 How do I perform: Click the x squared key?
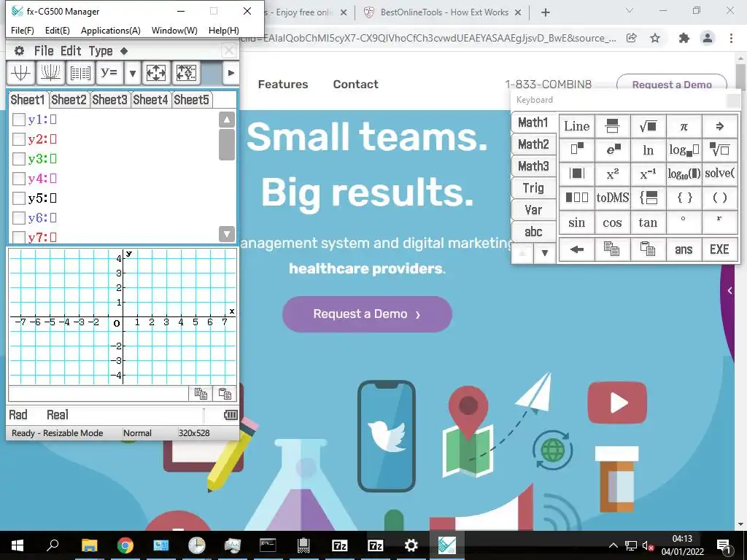point(612,174)
